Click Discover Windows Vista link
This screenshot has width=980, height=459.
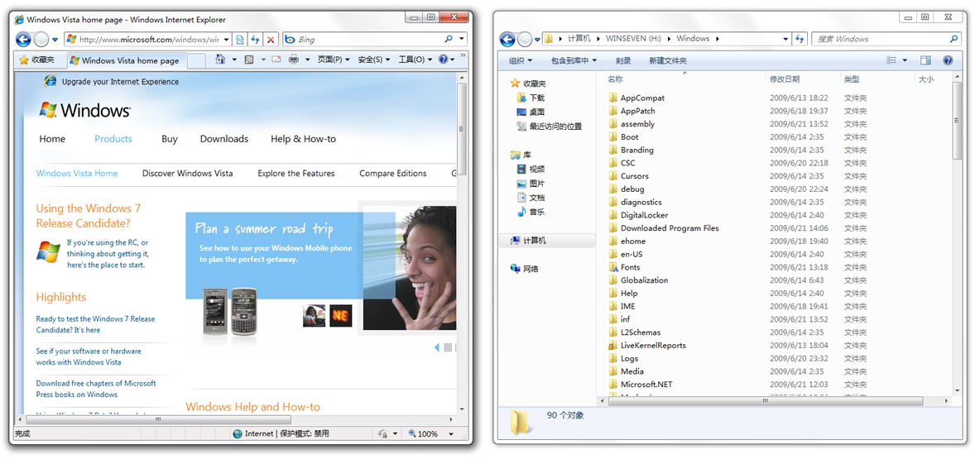pos(188,174)
